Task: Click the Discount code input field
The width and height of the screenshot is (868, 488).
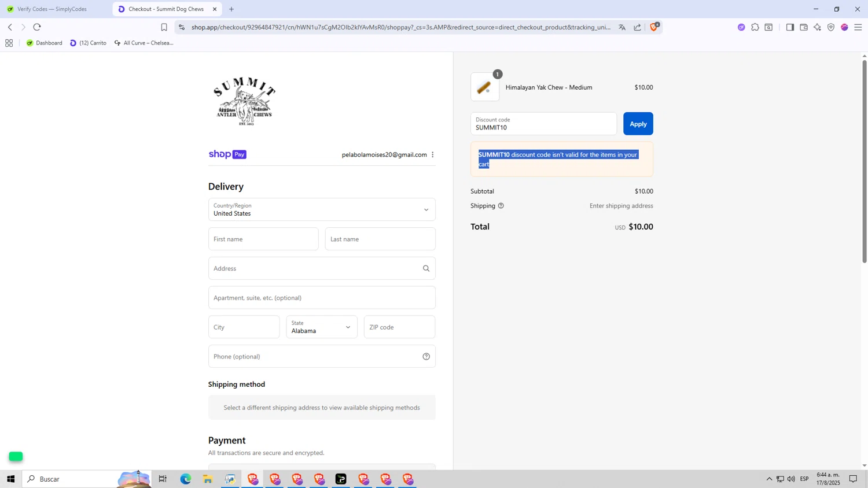Action: click(544, 124)
